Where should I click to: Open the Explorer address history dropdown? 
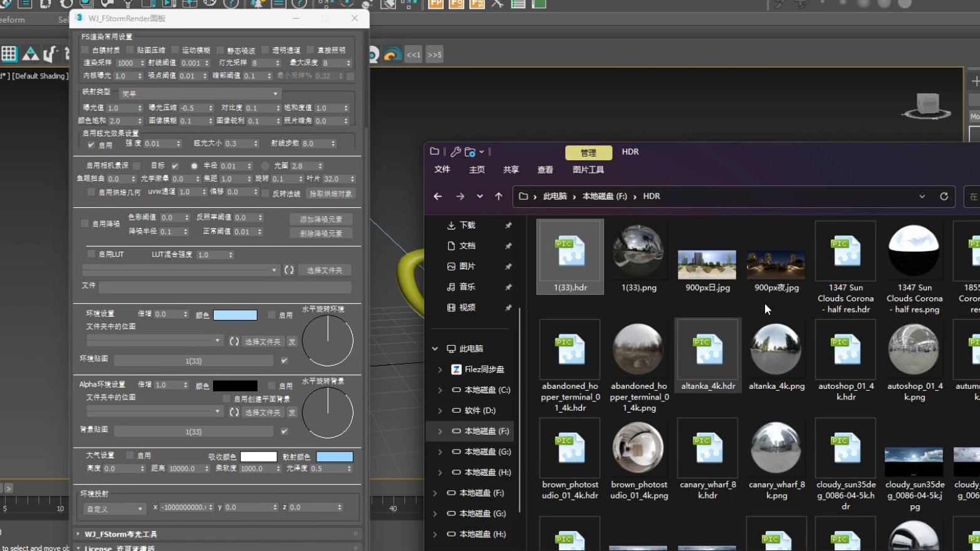(922, 196)
